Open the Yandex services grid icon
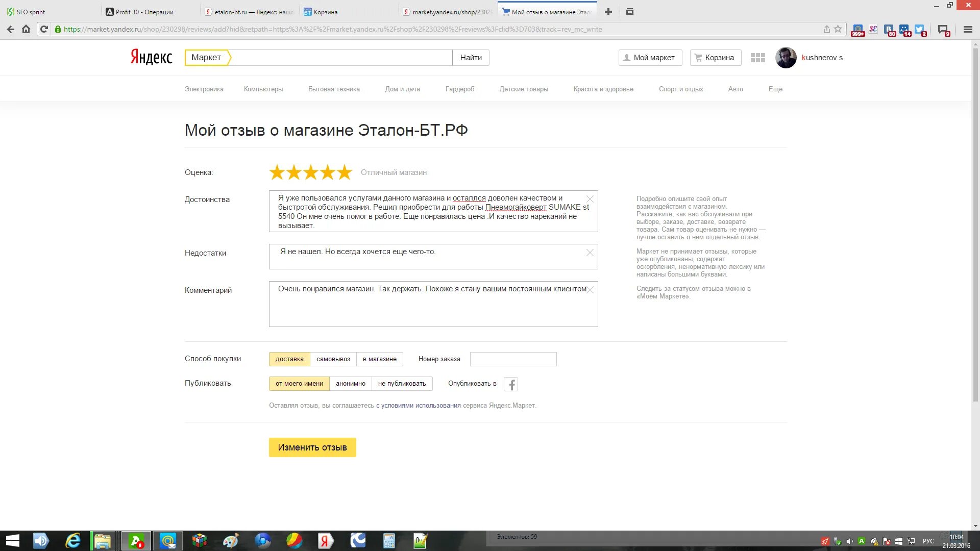The height and width of the screenshot is (551, 980). [x=757, y=58]
